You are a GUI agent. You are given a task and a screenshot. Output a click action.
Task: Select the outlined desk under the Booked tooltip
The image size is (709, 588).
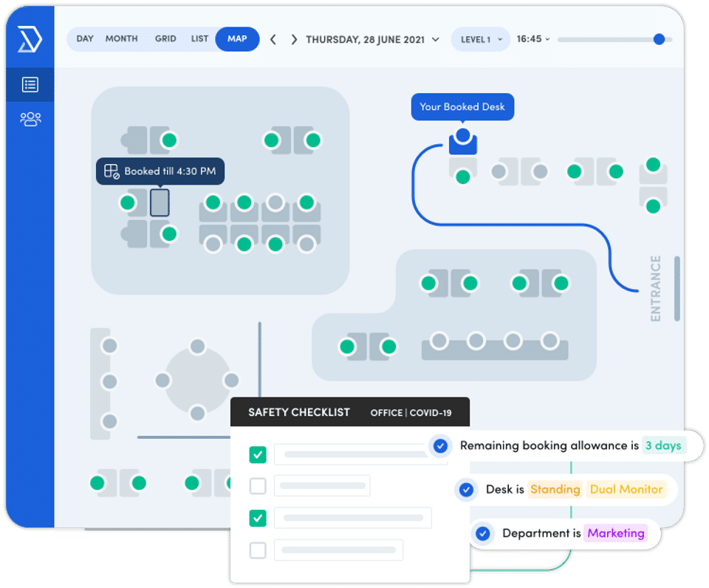160,202
